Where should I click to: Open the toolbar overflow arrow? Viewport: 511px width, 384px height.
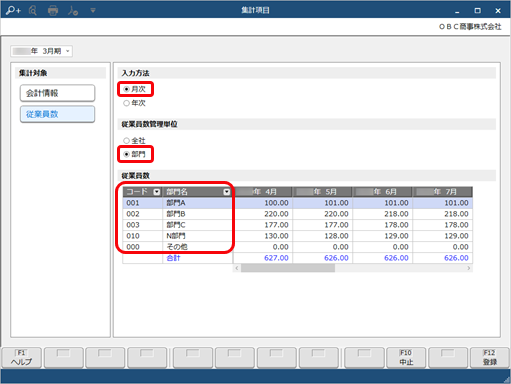coord(93,11)
